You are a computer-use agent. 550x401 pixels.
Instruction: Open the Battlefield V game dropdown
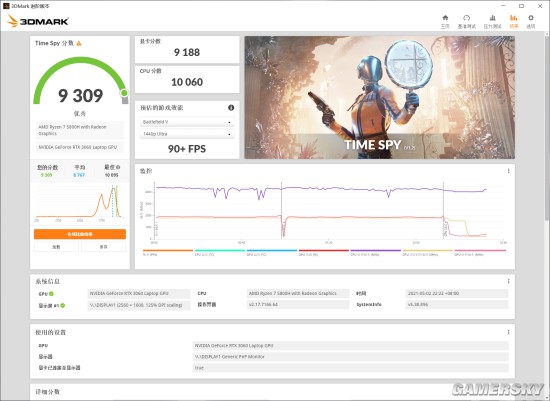point(187,122)
